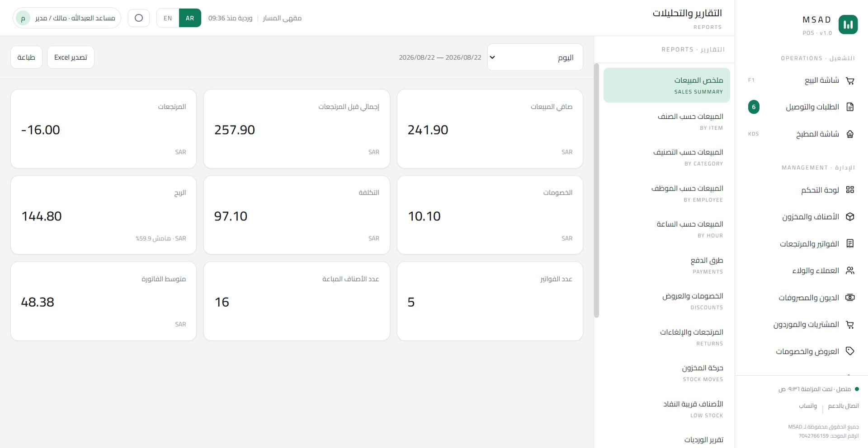Open المبيعات حسب الصنف By Item report
The height and width of the screenshot is (448, 868).
666,121
